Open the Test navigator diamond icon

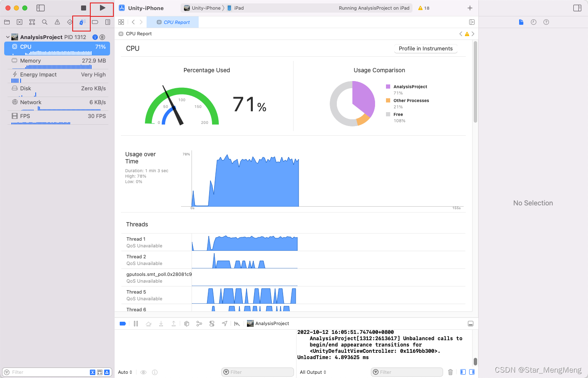(x=70, y=22)
